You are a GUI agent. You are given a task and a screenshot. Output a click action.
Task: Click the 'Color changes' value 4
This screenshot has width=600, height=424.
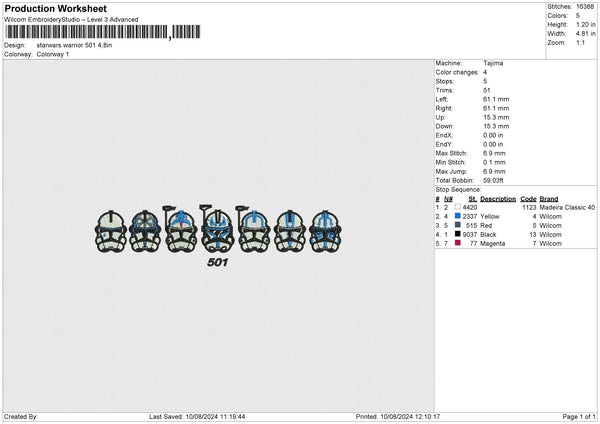(x=485, y=72)
